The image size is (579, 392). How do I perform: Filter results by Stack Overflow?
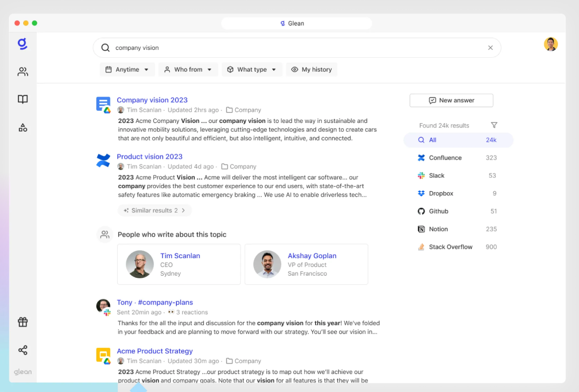pos(458,247)
